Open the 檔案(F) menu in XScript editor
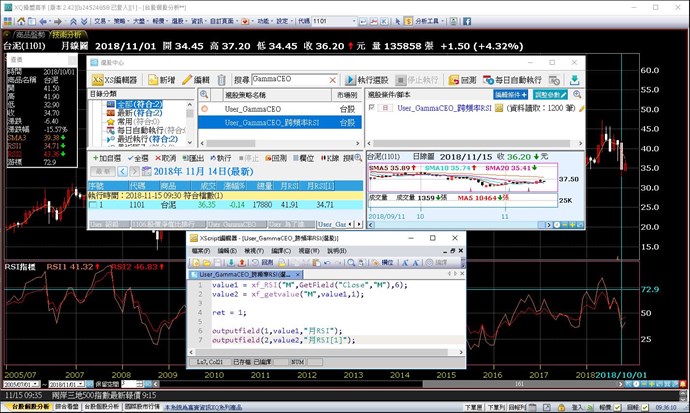 coord(202,250)
